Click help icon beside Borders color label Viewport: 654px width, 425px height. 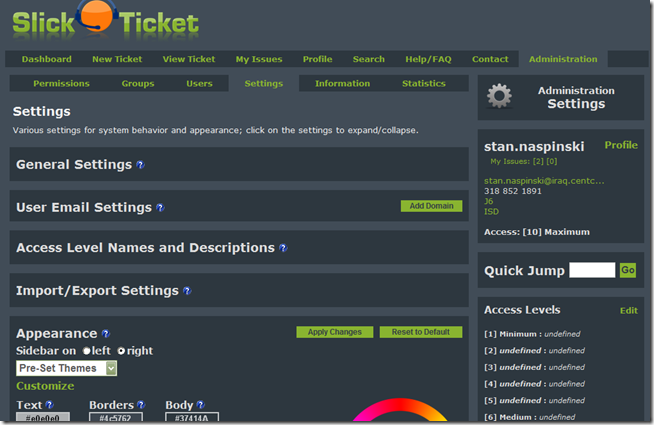coord(141,405)
